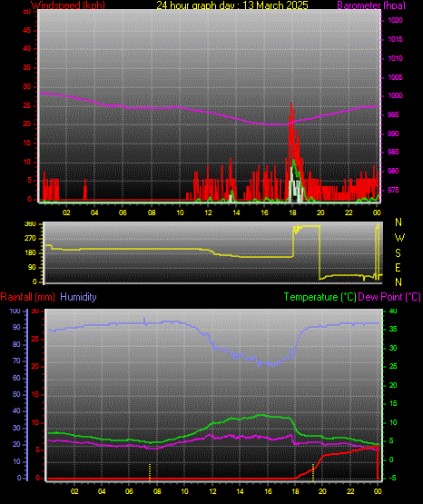Click the Barometer (hpa) axis title

[371, 5]
